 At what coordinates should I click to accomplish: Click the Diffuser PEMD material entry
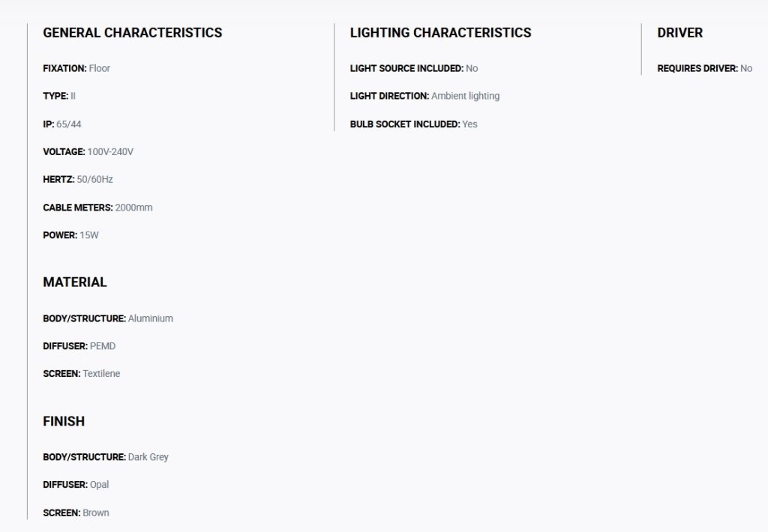pyautogui.click(x=79, y=346)
